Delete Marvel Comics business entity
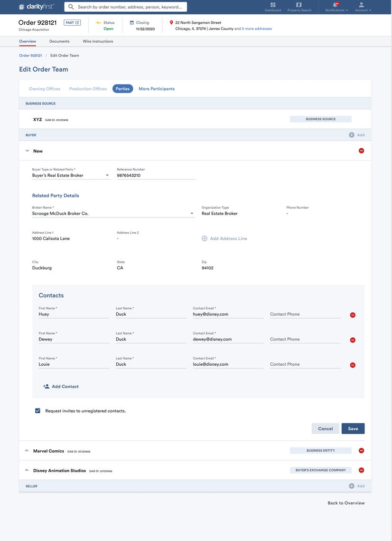This screenshot has height=541, width=392. [361, 451]
